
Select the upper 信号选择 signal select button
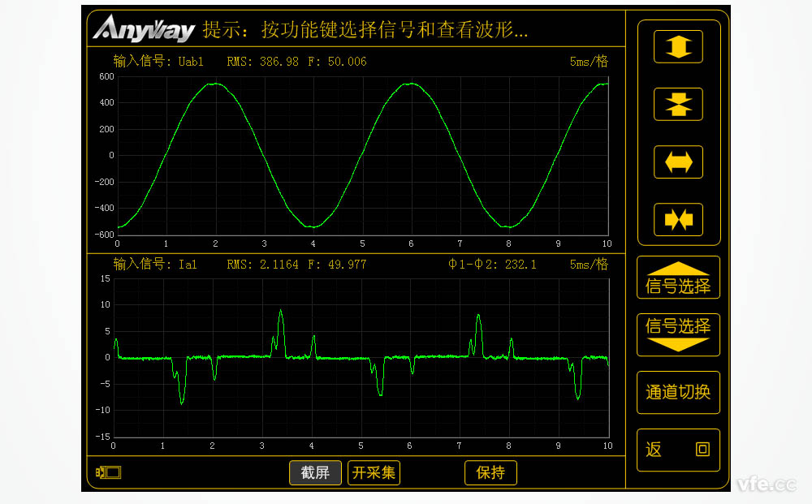click(678, 277)
